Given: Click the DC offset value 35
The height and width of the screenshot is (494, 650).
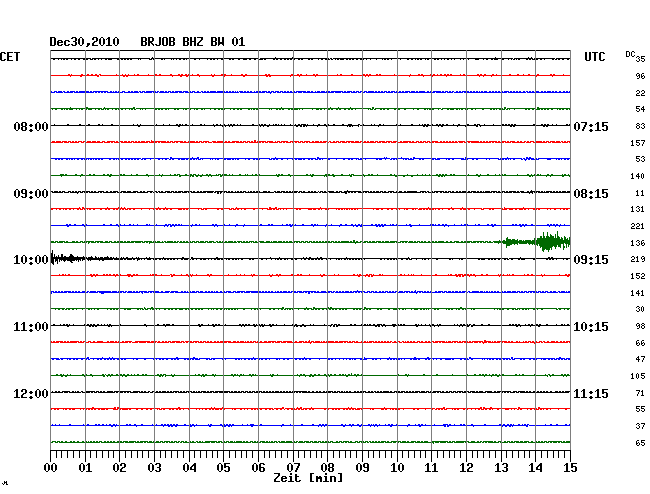Looking at the screenshot, I should [640, 59].
